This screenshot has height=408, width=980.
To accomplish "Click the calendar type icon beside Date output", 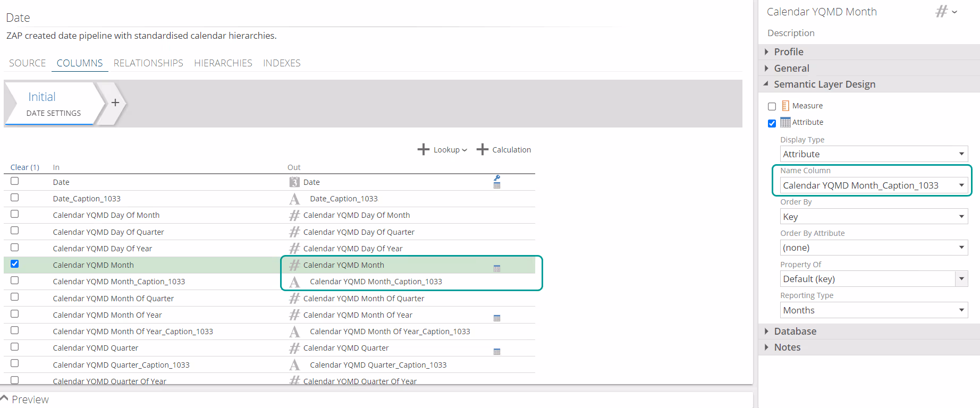I will coord(294,182).
